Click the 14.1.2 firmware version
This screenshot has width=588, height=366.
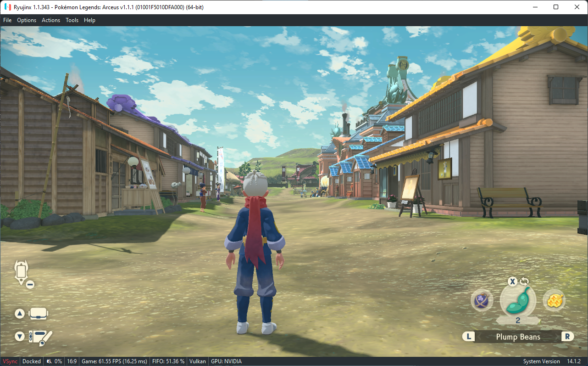[574, 361]
